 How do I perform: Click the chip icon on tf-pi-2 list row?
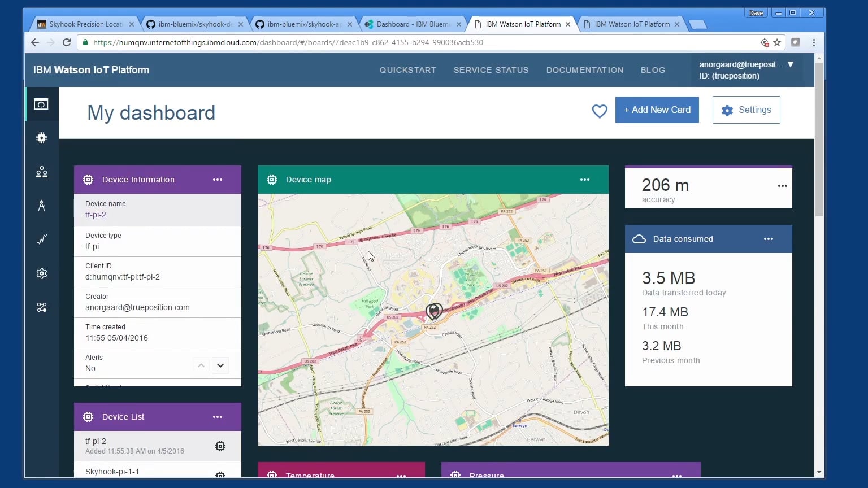pos(220,446)
